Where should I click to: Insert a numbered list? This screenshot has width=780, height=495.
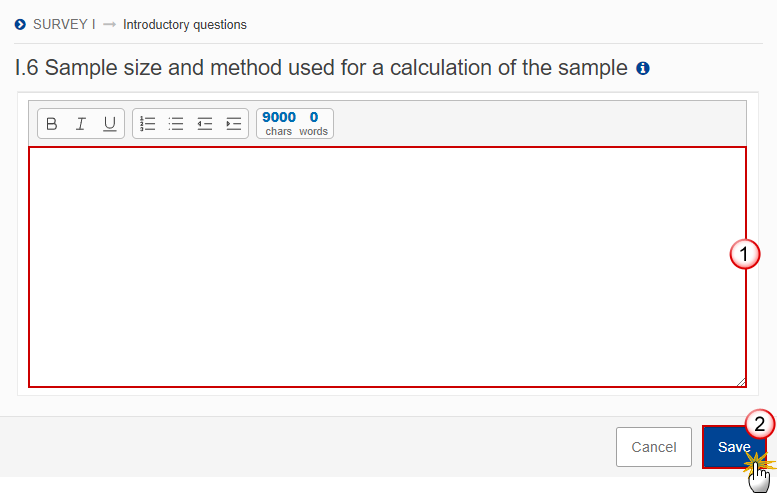(x=147, y=123)
